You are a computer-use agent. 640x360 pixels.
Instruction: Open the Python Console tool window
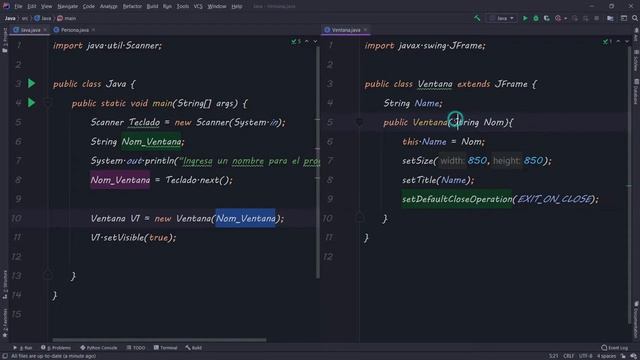(x=99, y=348)
